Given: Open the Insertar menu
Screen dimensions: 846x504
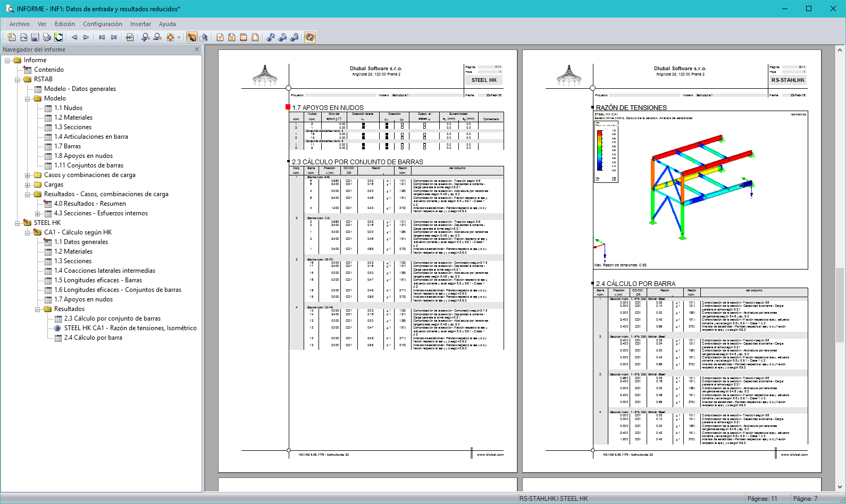Looking at the screenshot, I should [141, 24].
